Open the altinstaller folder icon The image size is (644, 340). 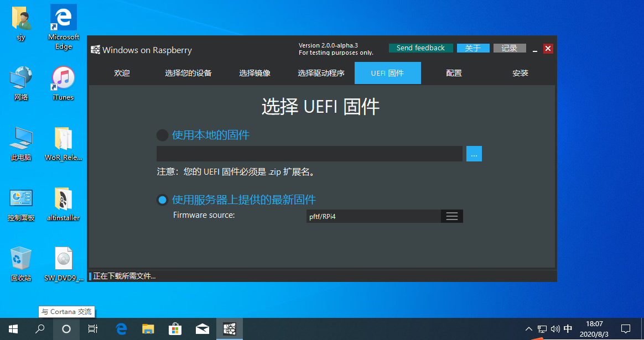click(63, 204)
